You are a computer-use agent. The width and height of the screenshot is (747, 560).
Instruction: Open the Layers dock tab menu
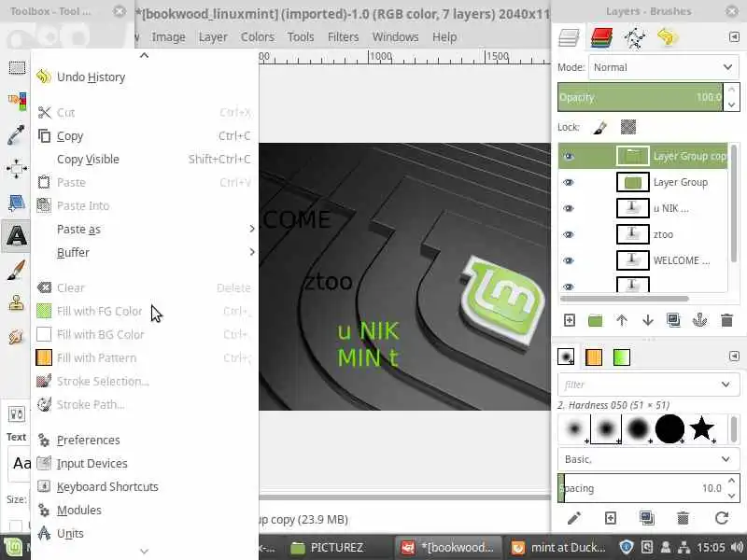[x=734, y=36]
